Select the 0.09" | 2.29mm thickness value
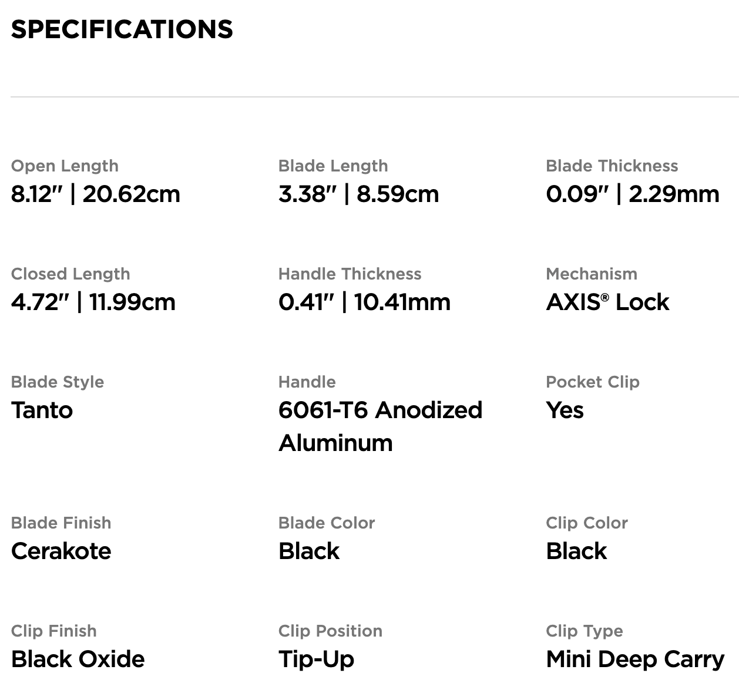739x700 pixels. click(633, 194)
